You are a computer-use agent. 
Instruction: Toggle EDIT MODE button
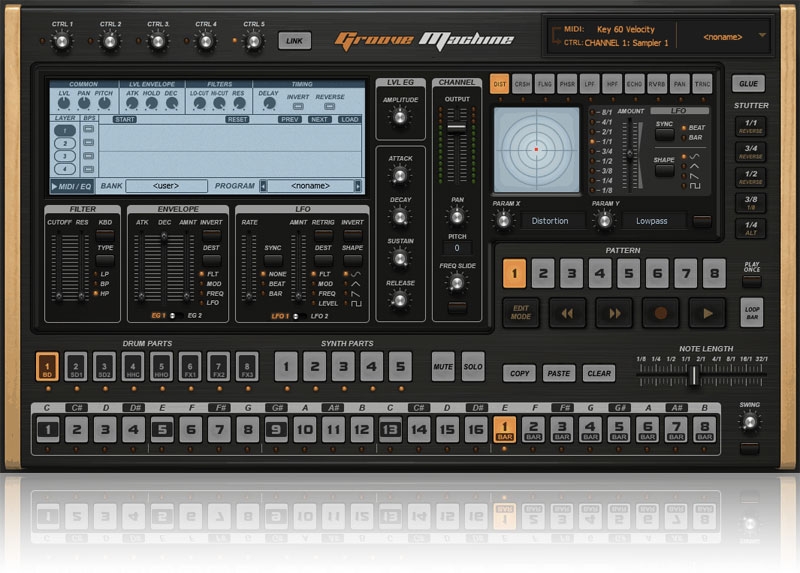[x=520, y=312]
